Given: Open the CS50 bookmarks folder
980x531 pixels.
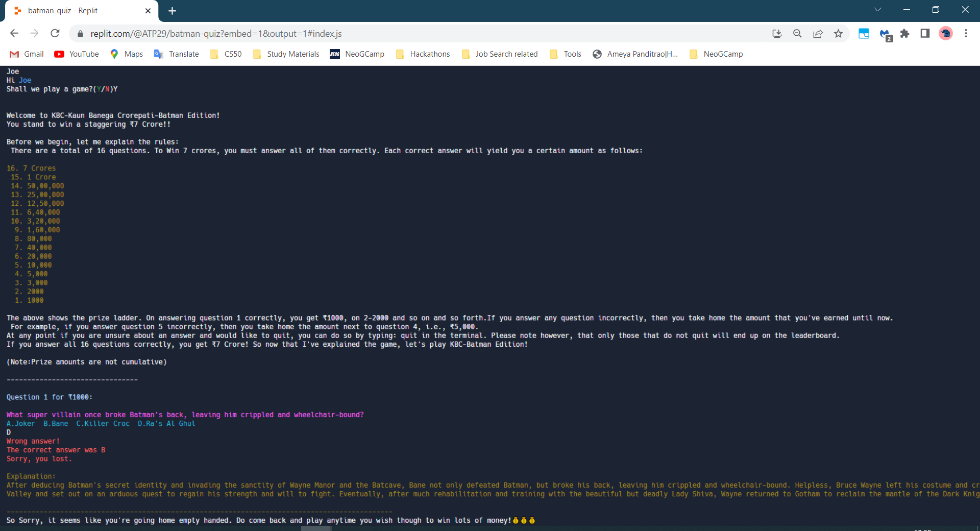Looking at the screenshot, I should (x=226, y=54).
